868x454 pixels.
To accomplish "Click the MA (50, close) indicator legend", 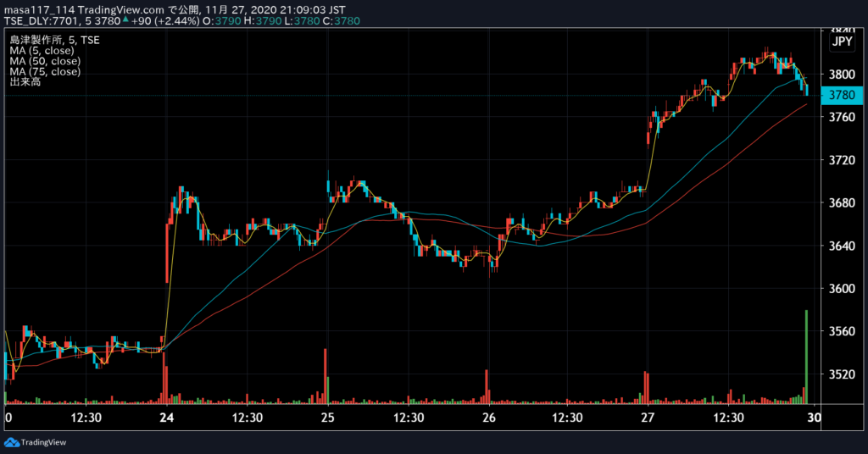I will [45, 61].
